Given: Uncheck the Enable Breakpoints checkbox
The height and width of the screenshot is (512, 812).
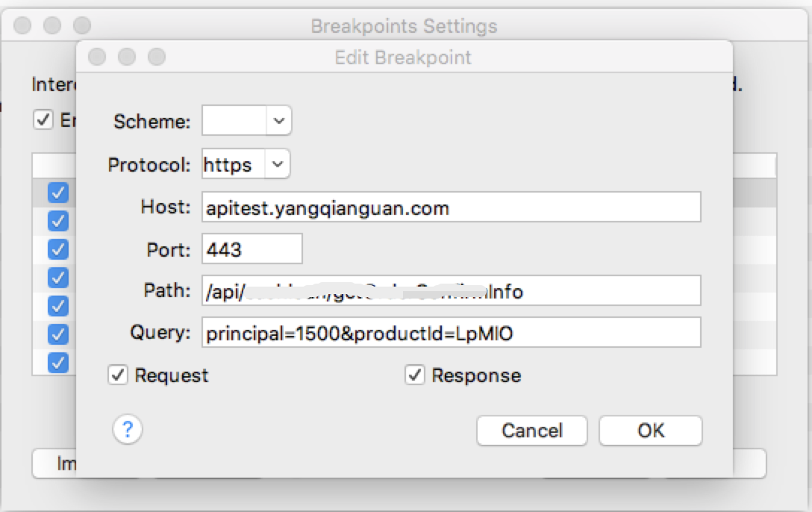Looking at the screenshot, I should coord(43,120).
